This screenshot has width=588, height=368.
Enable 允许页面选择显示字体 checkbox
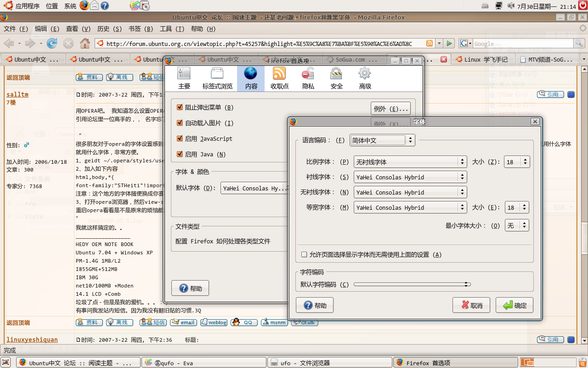(x=304, y=254)
